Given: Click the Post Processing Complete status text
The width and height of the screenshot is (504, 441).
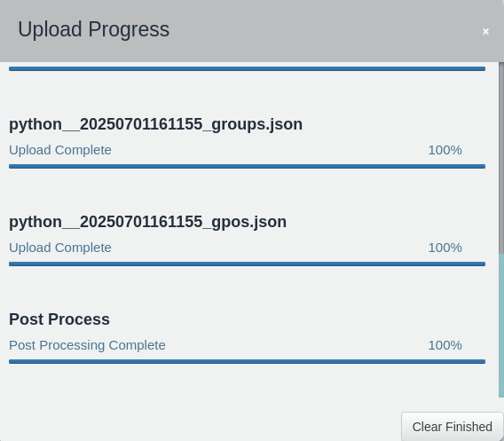Looking at the screenshot, I should tap(87, 345).
